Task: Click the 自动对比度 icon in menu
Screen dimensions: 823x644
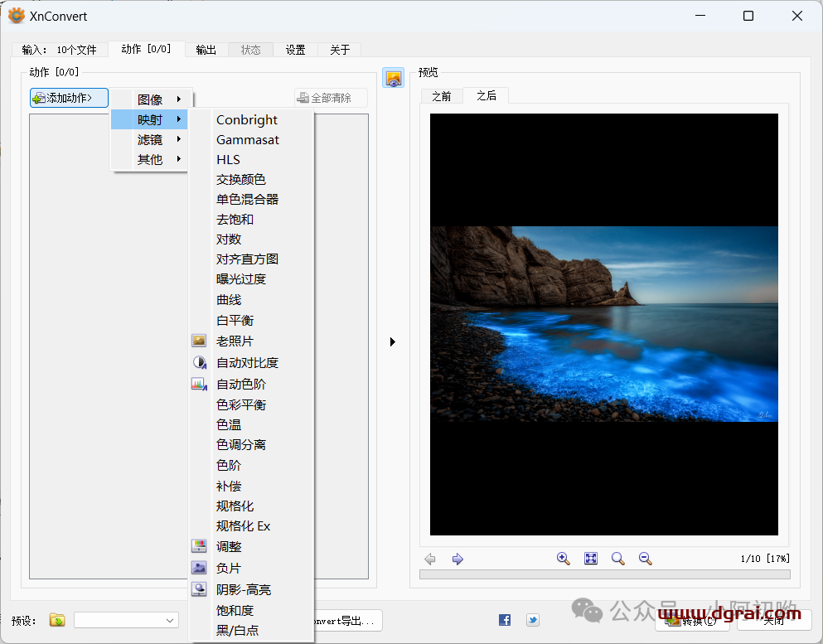Action: click(199, 362)
